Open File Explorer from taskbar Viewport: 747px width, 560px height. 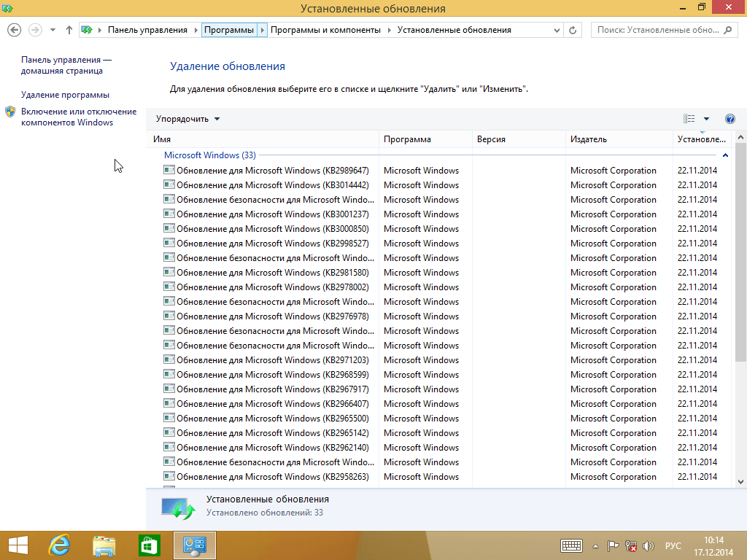click(104, 545)
